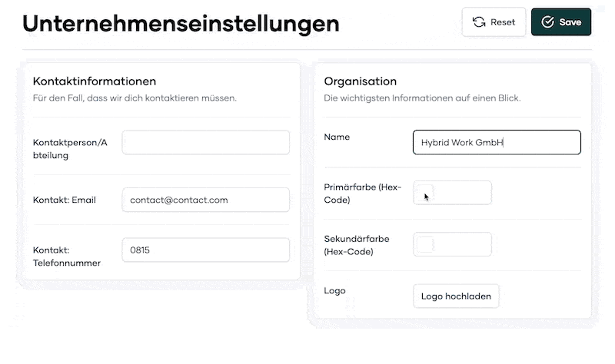Click the Kontakt: Telefonnummer label
This screenshot has height=364, width=615.
point(67,256)
